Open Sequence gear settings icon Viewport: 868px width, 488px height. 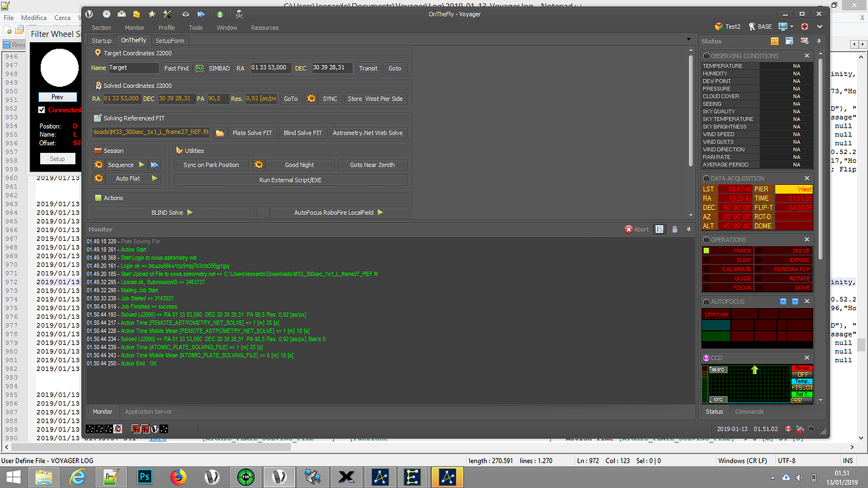[x=99, y=165]
